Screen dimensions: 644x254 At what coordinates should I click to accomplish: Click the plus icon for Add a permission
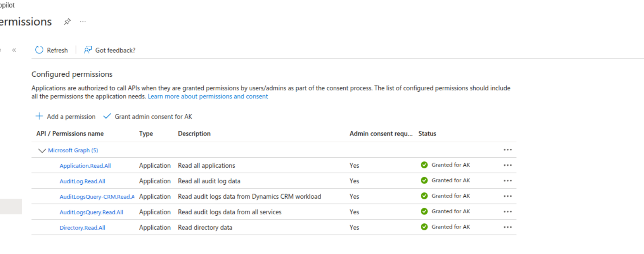point(39,116)
